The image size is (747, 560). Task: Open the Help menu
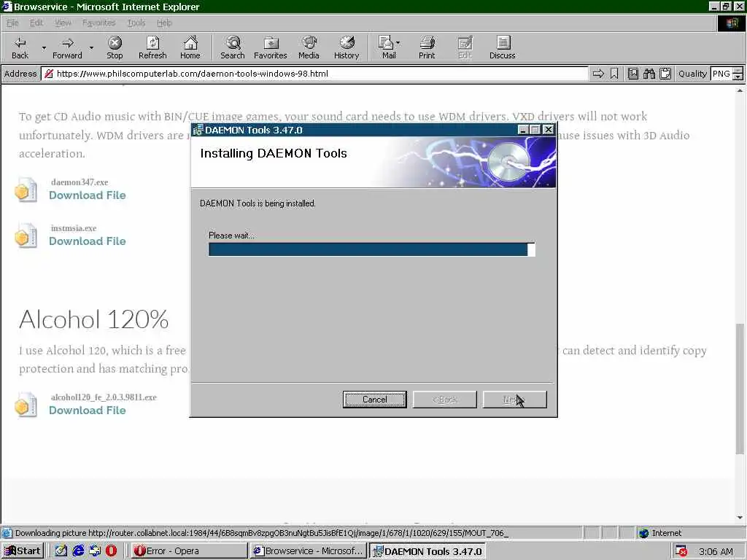[x=164, y=23]
